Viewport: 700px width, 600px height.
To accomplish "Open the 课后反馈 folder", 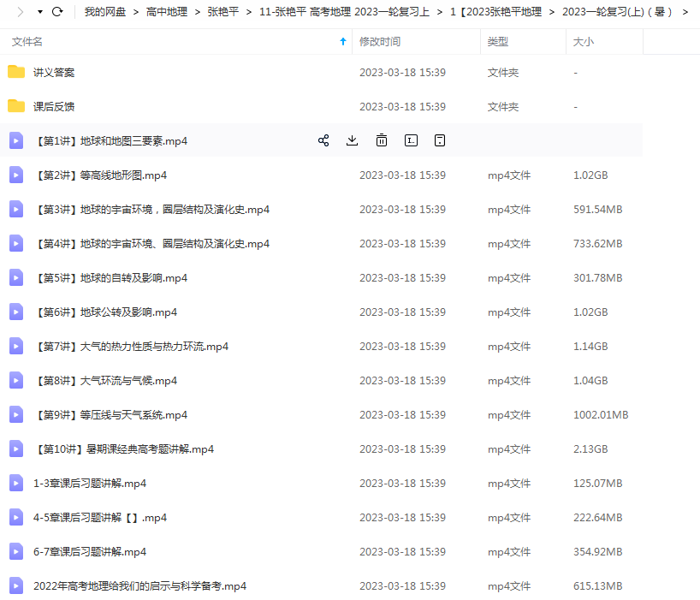I will pyautogui.click(x=54, y=107).
